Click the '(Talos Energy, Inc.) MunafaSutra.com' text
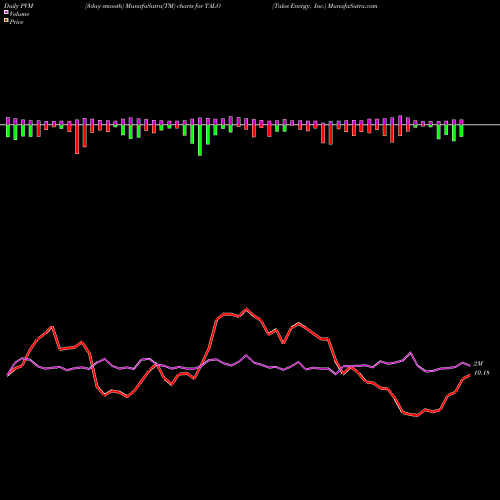Viewport: 500px width, 500px height. click(325, 6)
